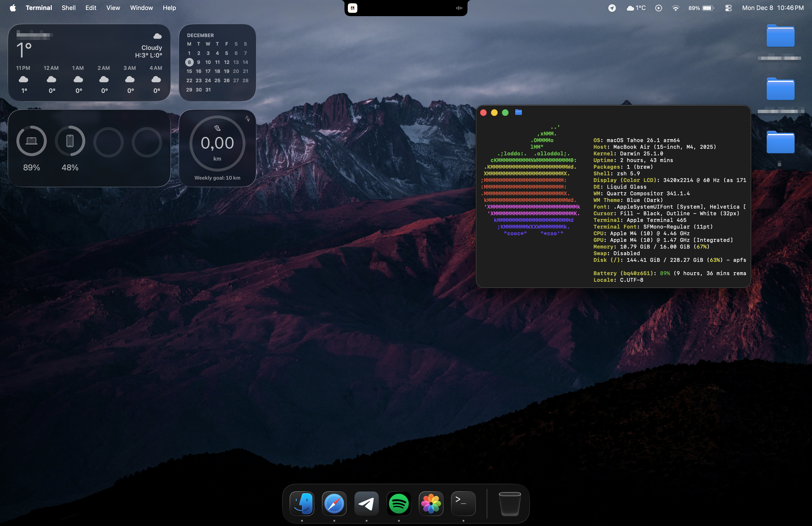The image size is (812, 526).
Task: Click the Terminal dock icon
Action: 463,503
